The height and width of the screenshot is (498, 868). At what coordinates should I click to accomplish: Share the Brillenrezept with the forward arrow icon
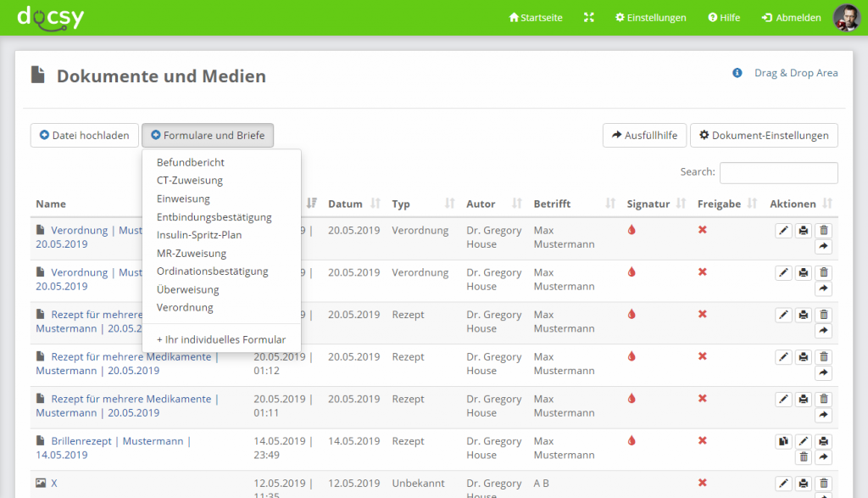pyautogui.click(x=823, y=456)
